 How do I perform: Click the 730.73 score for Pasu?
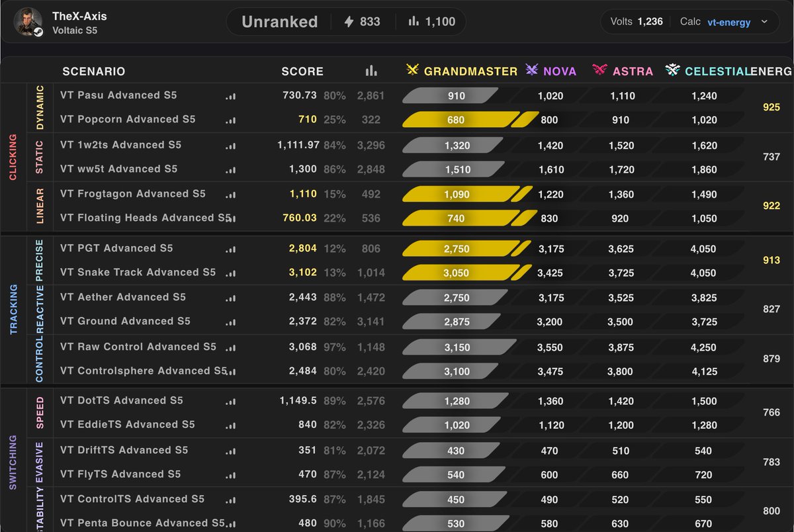(300, 95)
